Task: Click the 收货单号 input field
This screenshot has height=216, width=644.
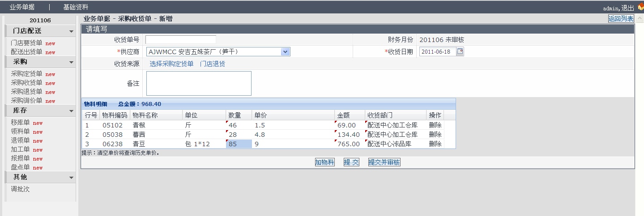Action: pos(181,40)
